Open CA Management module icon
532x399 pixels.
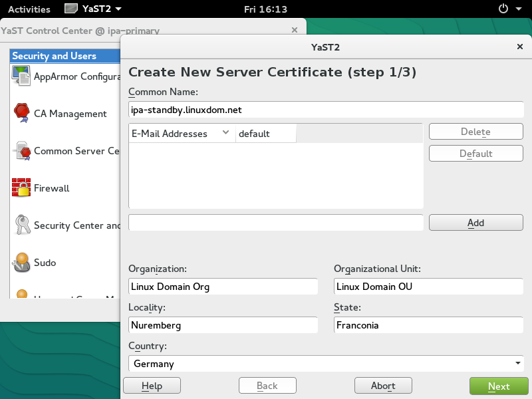click(21, 113)
